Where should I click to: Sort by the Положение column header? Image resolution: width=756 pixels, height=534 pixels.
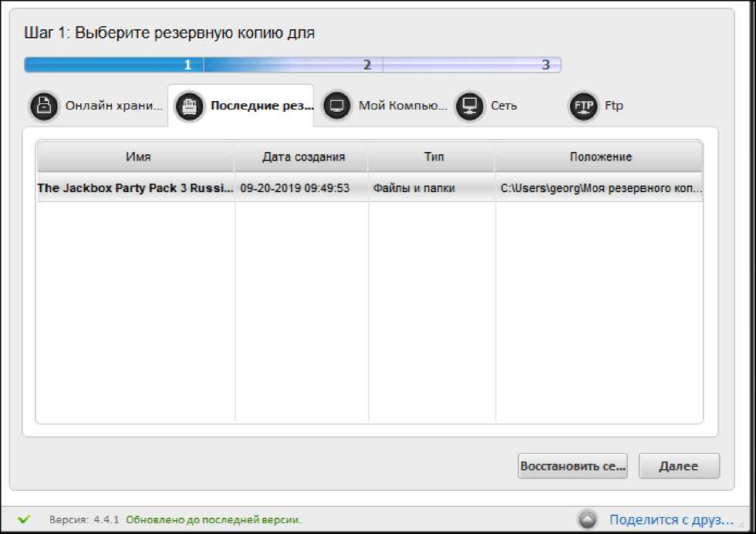pyautogui.click(x=599, y=157)
